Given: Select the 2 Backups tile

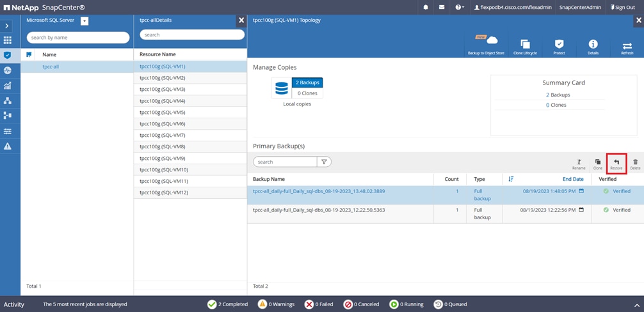Looking at the screenshot, I should tap(307, 82).
